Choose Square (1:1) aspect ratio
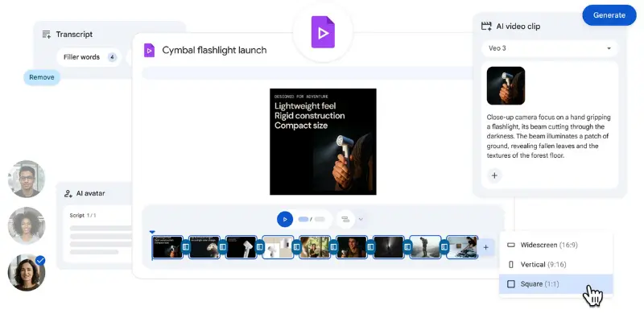The width and height of the screenshot is (644, 322). tap(555, 284)
